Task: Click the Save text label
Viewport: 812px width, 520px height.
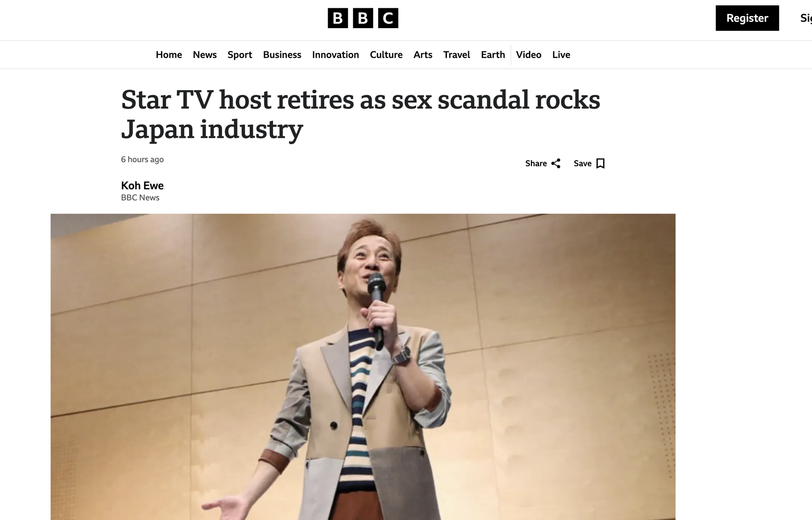Action: 582,163
